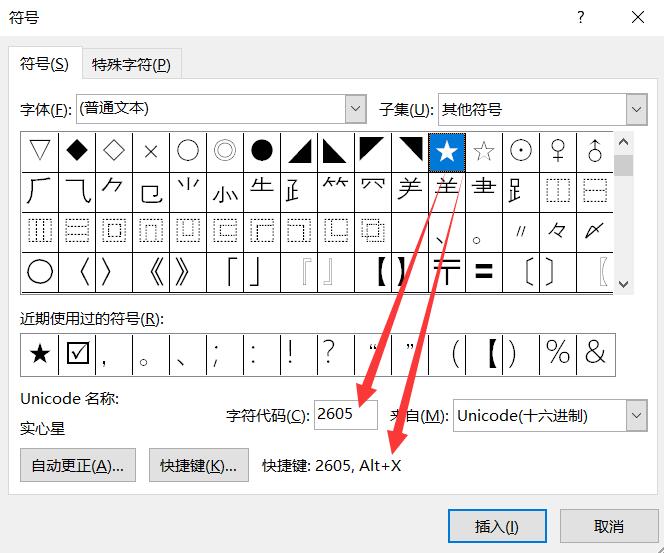Image resolution: width=664 pixels, height=553 pixels.
Task: Click the 自动更正(A) button
Action: pyautogui.click(x=78, y=465)
